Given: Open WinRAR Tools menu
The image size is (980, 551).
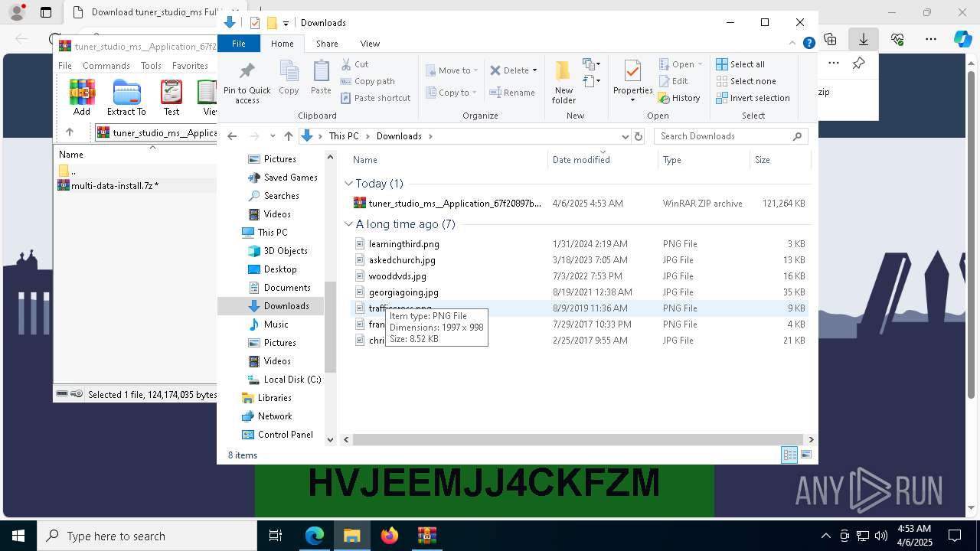Looking at the screenshot, I should click(x=151, y=66).
